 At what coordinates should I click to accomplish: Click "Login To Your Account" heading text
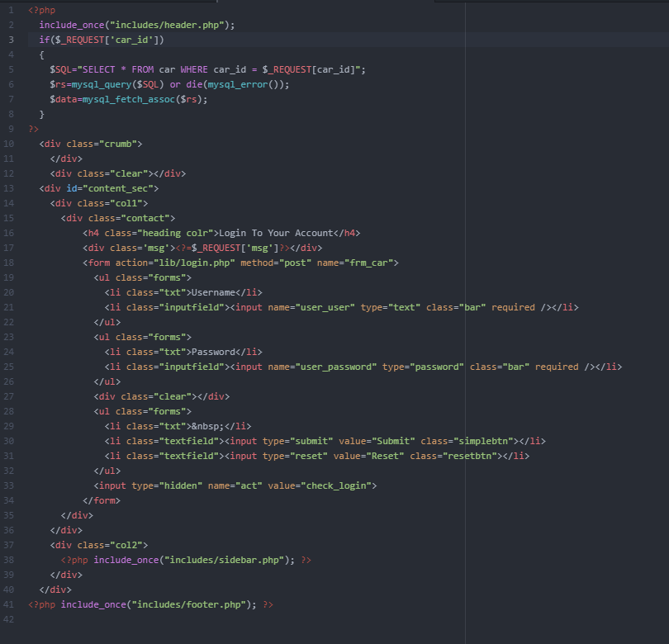(x=276, y=233)
